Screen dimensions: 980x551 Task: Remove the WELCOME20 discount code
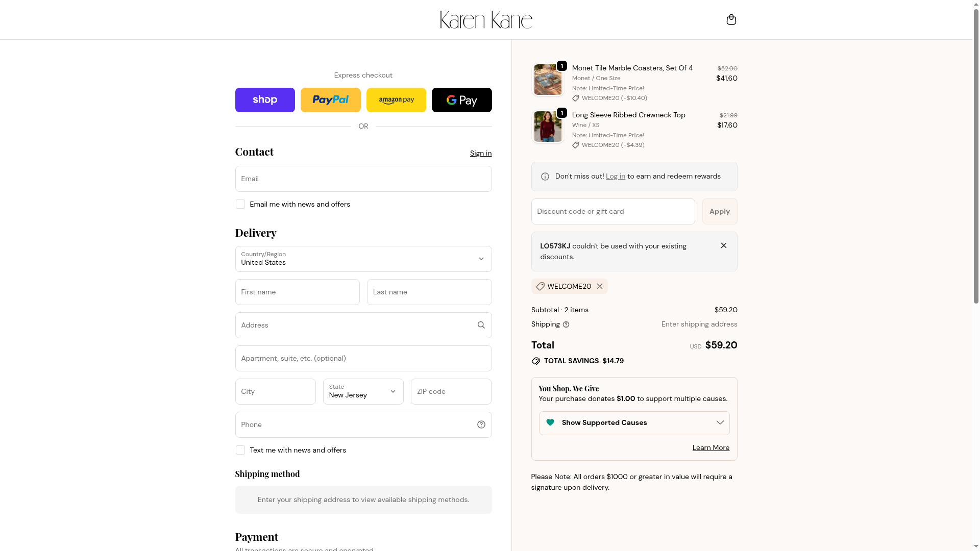pos(600,286)
